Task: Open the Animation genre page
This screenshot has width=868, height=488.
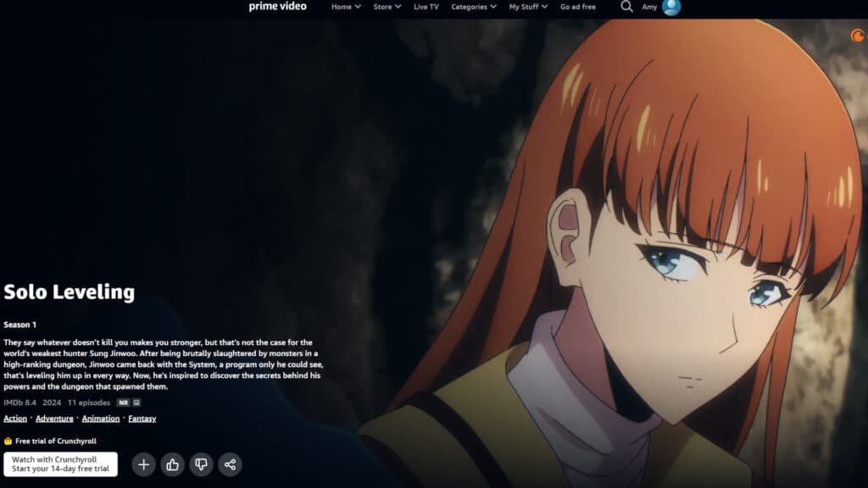Action: point(100,418)
